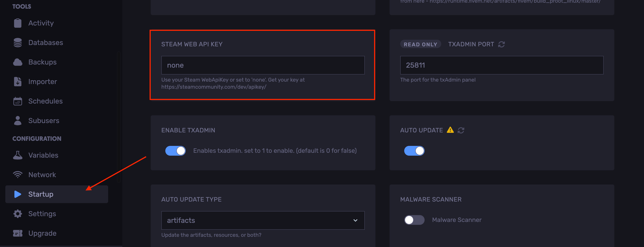The height and width of the screenshot is (247, 644).
Task: Click the Activity clipboard icon
Action: click(x=18, y=23)
